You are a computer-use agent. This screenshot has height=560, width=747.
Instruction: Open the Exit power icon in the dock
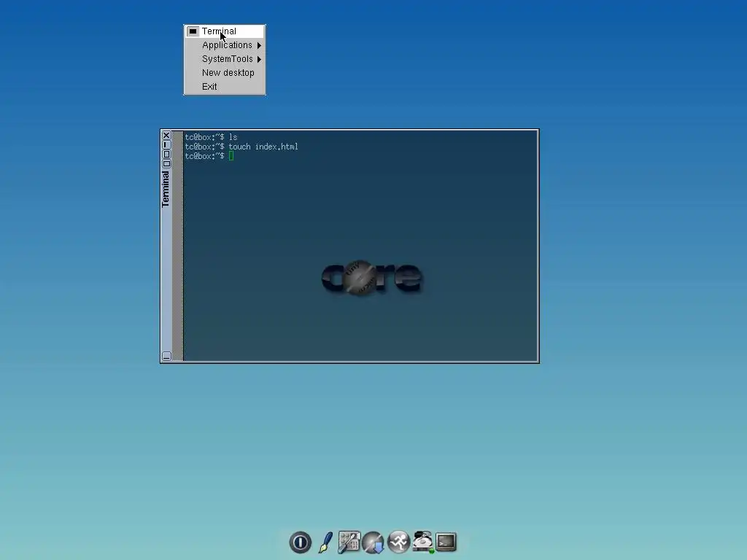tap(300, 542)
